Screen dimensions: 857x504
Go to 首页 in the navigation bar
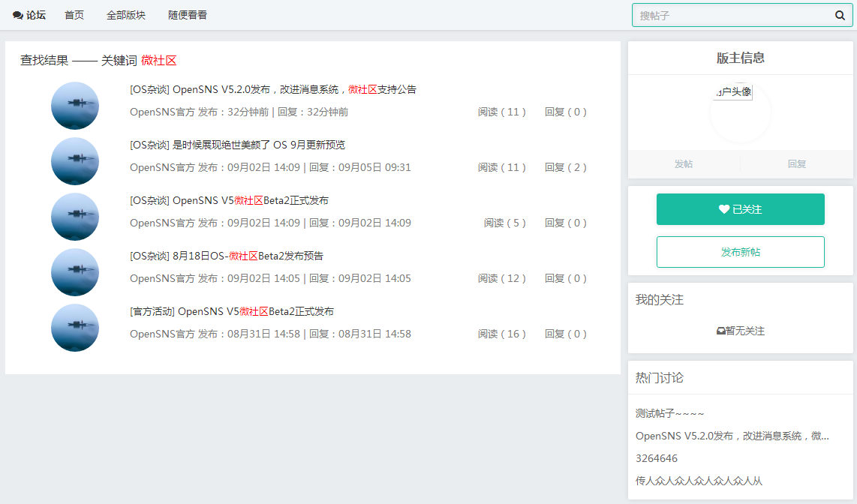[x=74, y=15]
